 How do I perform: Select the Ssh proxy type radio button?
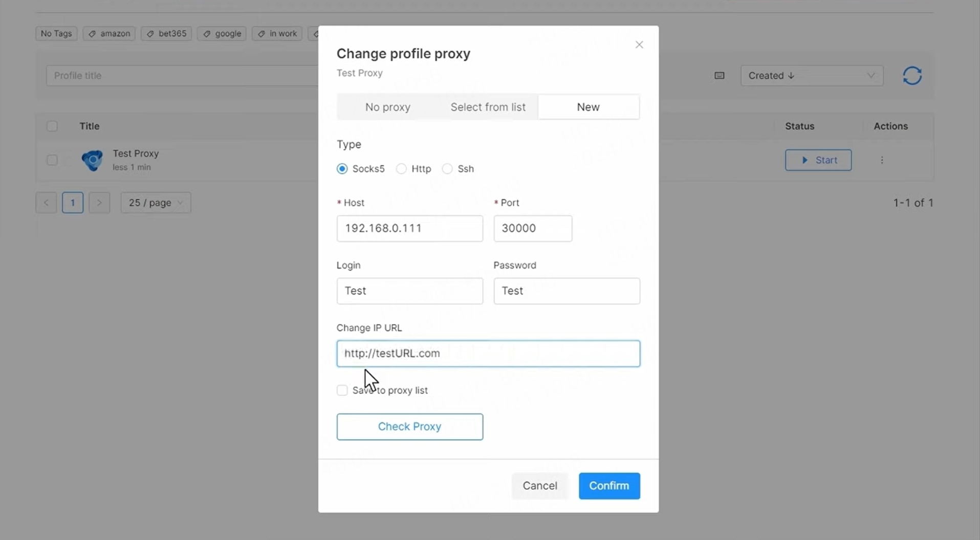point(447,169)
